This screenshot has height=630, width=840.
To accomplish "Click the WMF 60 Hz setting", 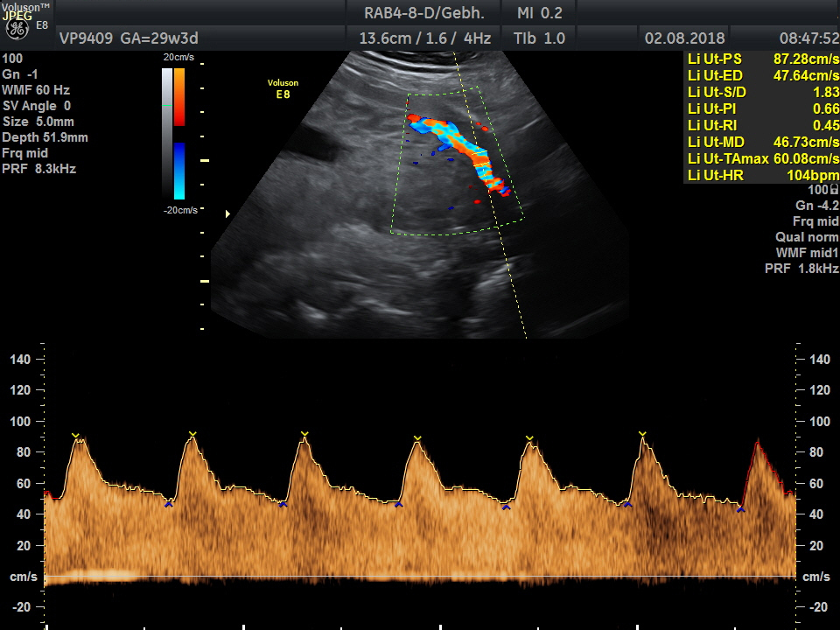I will click(36, 90).
